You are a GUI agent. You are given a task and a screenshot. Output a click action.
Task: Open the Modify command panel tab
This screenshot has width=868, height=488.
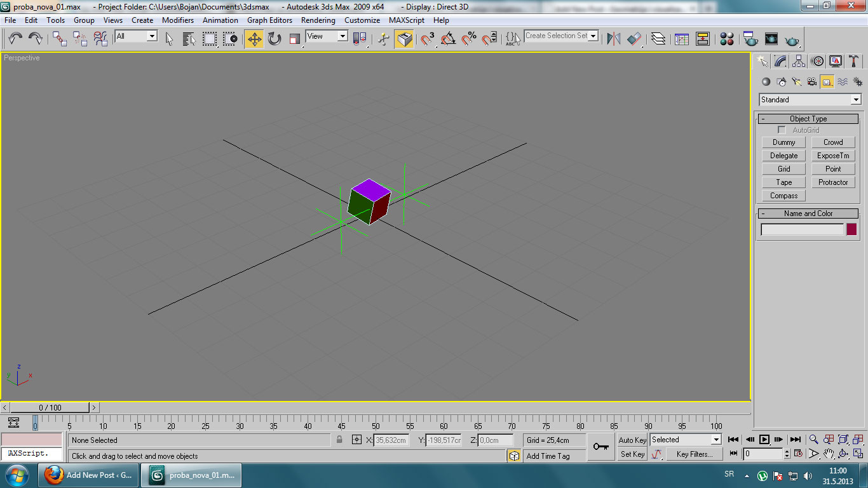(780, 61)
